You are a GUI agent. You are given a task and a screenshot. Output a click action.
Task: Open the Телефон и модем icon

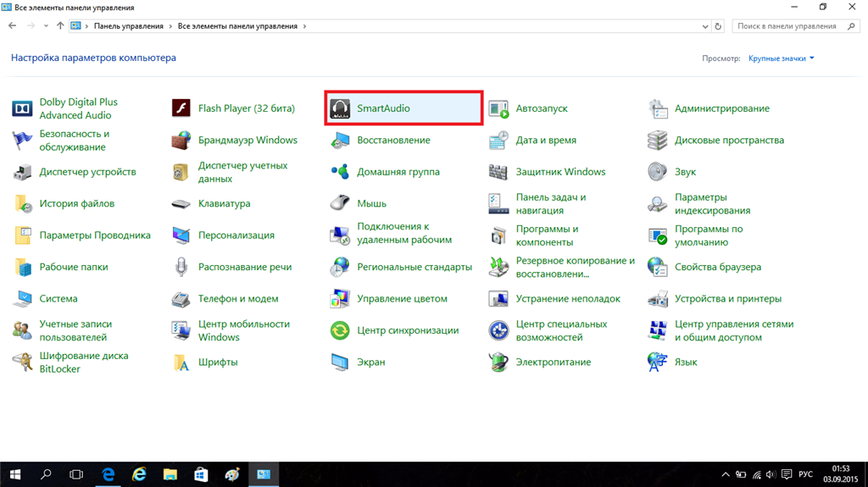(x=181, y=299)
